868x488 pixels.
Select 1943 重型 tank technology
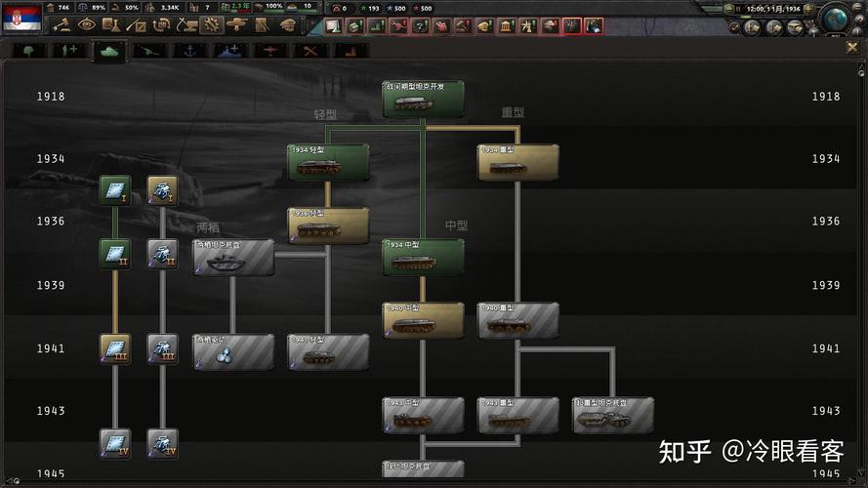coord(518,415)
